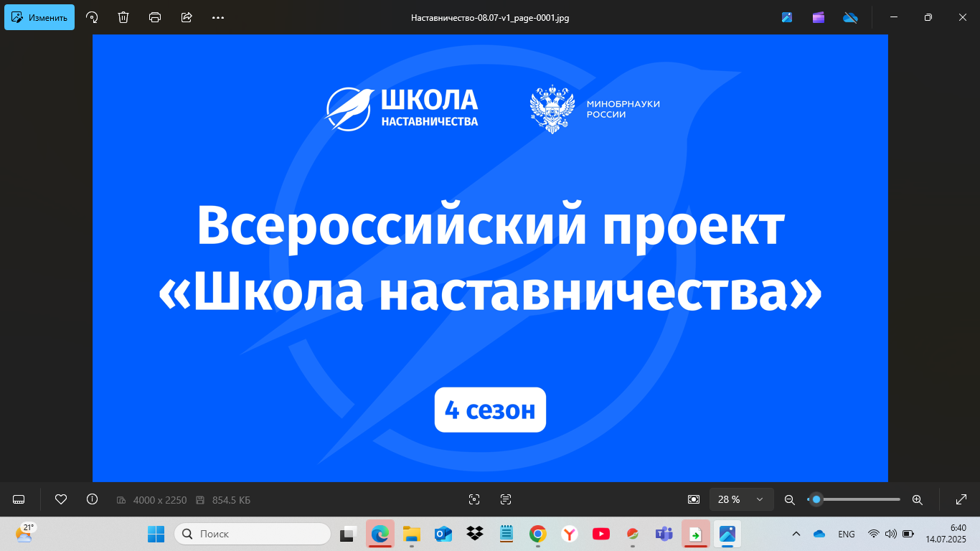The image size is (980, 551).
Task: Scan text in the image icon
Action: point(505,499)
